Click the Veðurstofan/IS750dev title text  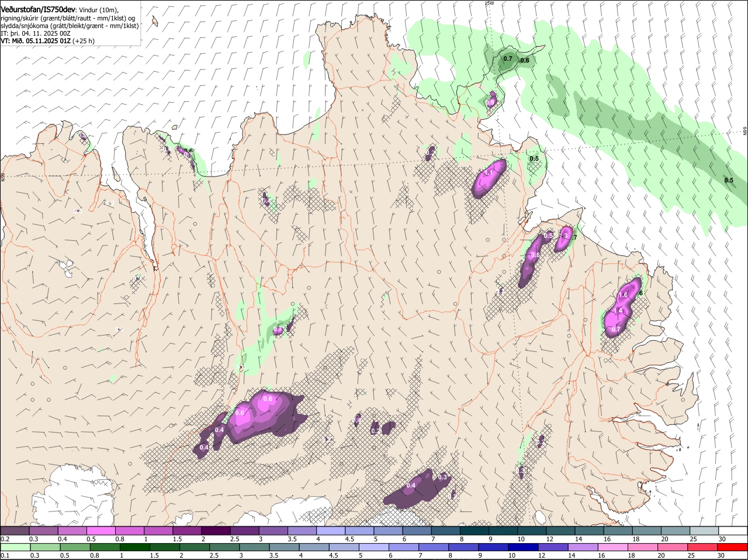[x=38, y=10]
